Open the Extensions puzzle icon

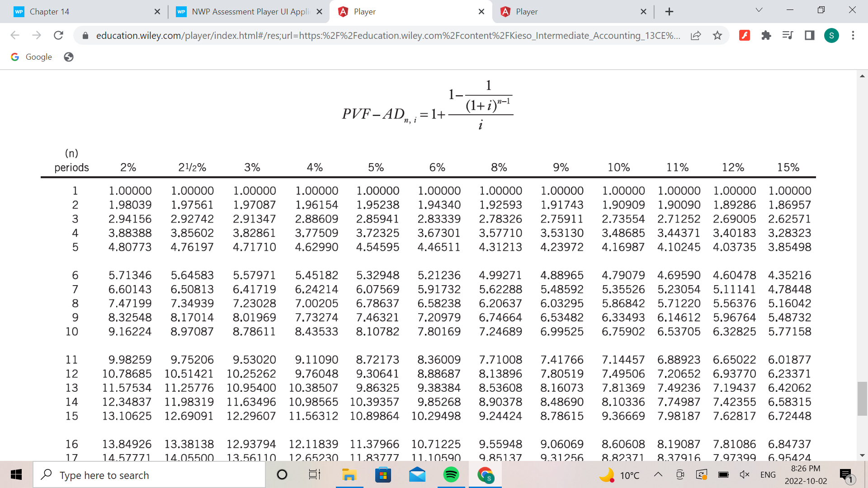(766, 35)
